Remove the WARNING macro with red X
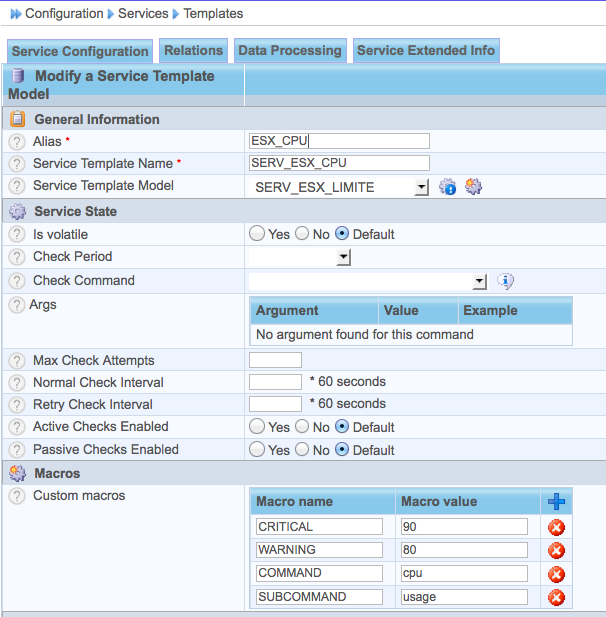This screenshot has width=606, height=617. tap(556, 550)
